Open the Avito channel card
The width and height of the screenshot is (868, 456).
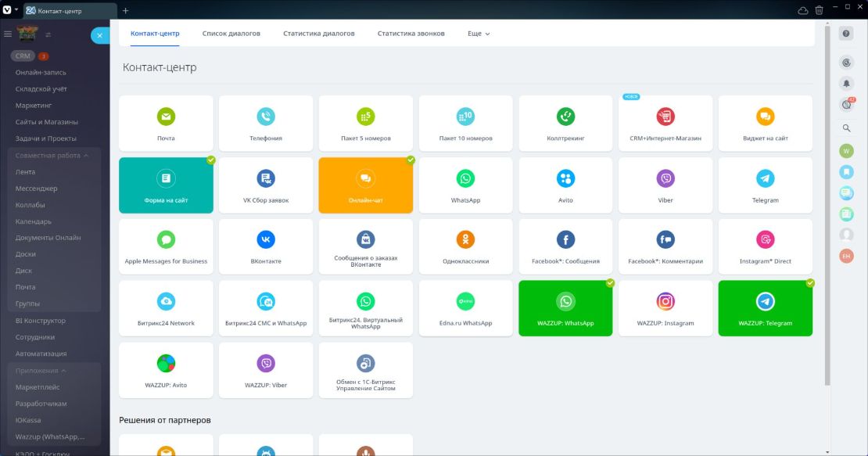click(565, 185)
